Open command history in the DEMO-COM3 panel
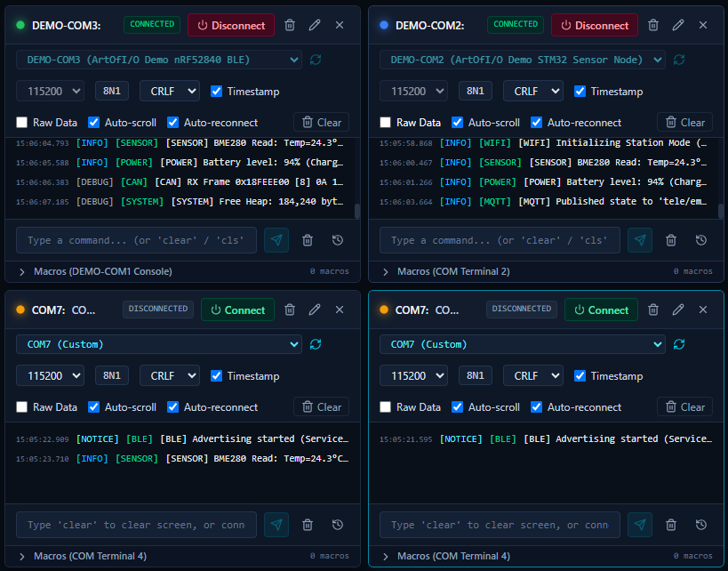The height and width of the screenshot is (571, 728). [x=338, y=240]
